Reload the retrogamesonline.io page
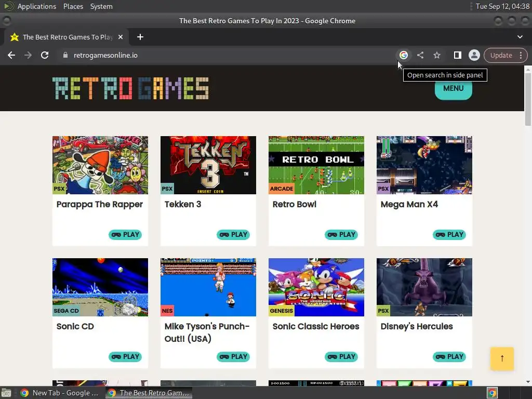The height and width of the screenshot is (399, 532). [x=45, y=55]
